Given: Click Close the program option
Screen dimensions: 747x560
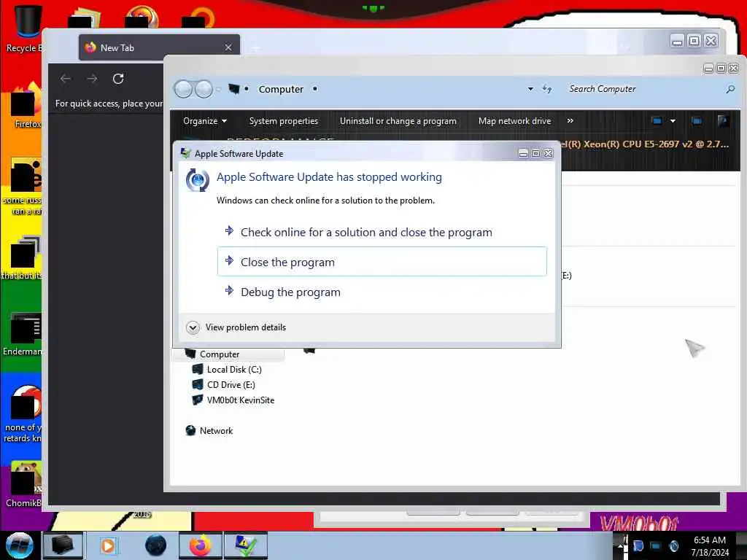Looking at the screenshot, I should (382, 262).
